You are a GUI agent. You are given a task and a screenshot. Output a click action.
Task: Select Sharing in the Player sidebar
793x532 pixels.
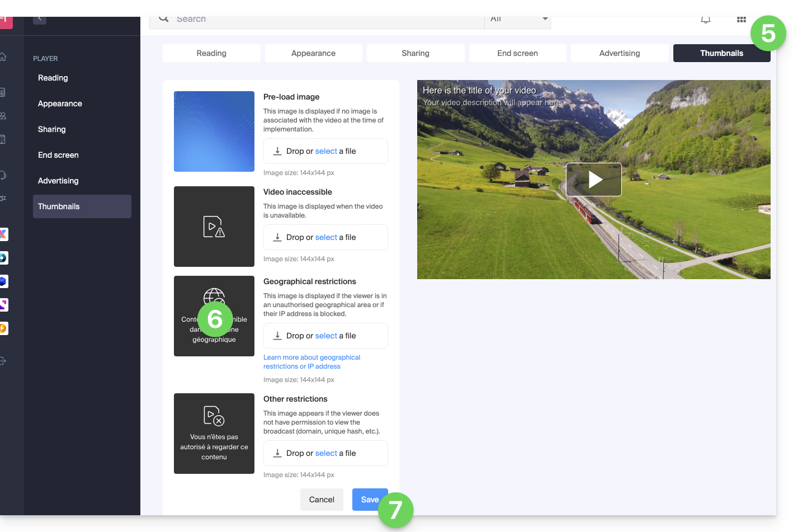coord(52,129)
